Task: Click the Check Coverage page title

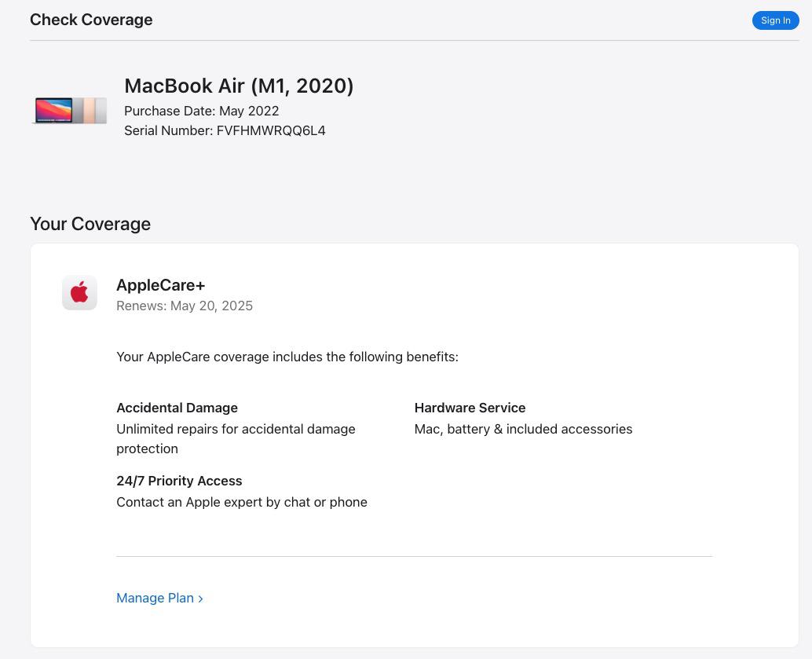Action: (x=91, y=20)
